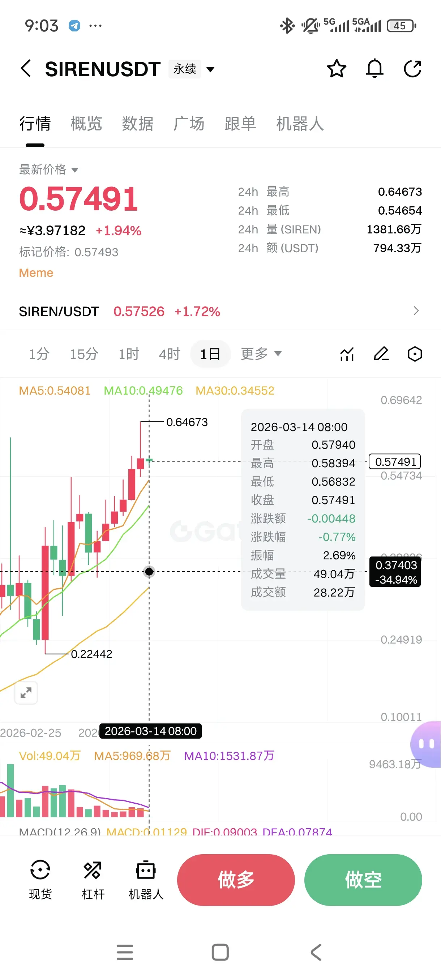Open Margin trading icon (杠杆)
Viewport: 441px width, 980px height.
click(x=93, y=880)
